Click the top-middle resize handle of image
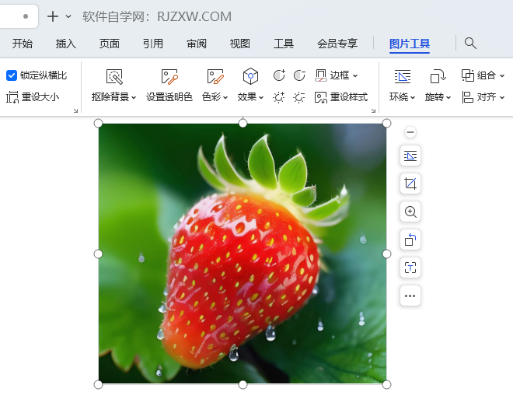Viewport: 513px width, 420px height. [243, 124]
